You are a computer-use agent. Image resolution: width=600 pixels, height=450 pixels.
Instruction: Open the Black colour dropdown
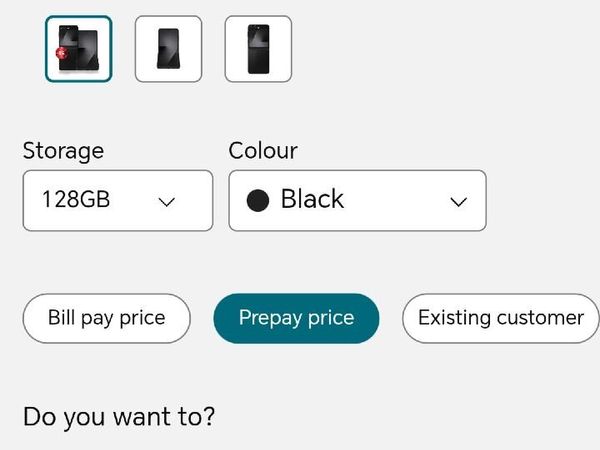(x=357, y=200)
